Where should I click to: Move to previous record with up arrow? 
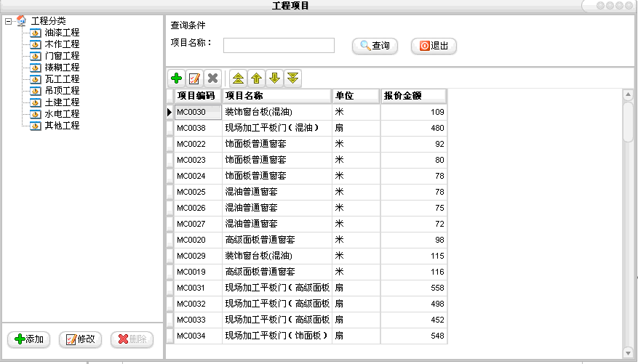(x=256, y=78)
